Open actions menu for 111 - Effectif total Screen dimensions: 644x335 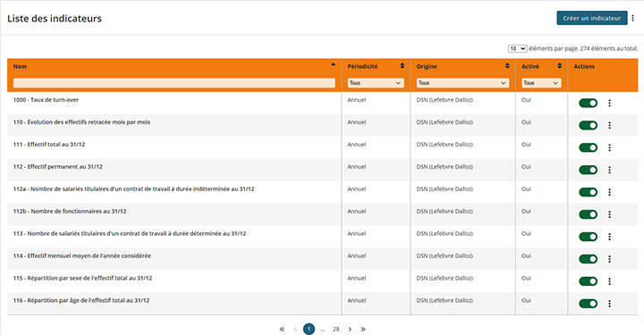coord(609,147)
